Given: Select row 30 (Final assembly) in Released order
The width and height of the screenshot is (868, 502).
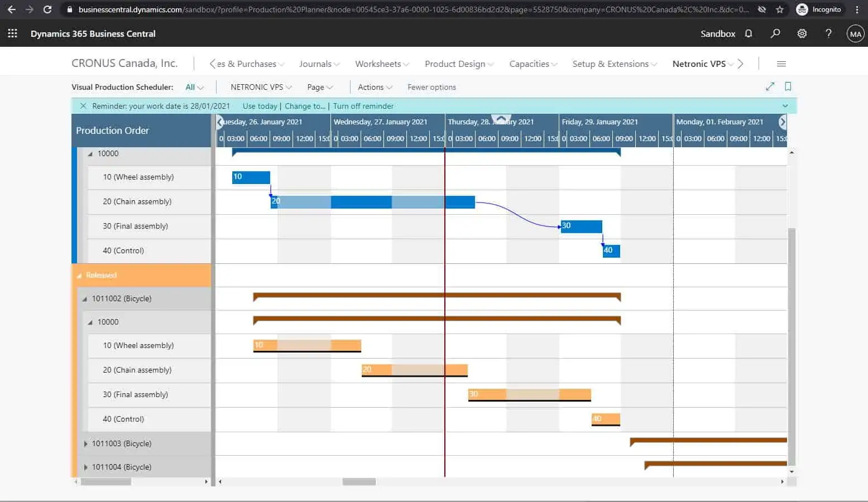Looking at the screenshot, I should pos(149,395).
